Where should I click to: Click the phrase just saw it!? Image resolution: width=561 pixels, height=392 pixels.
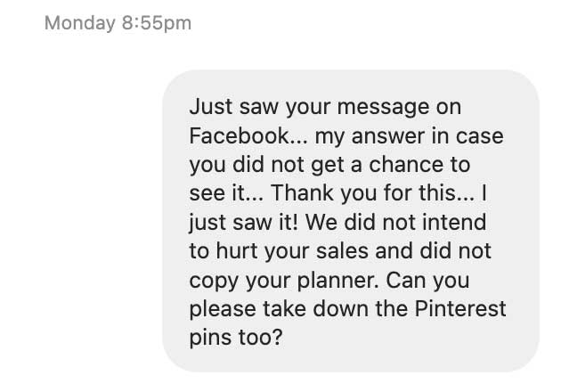243,223
